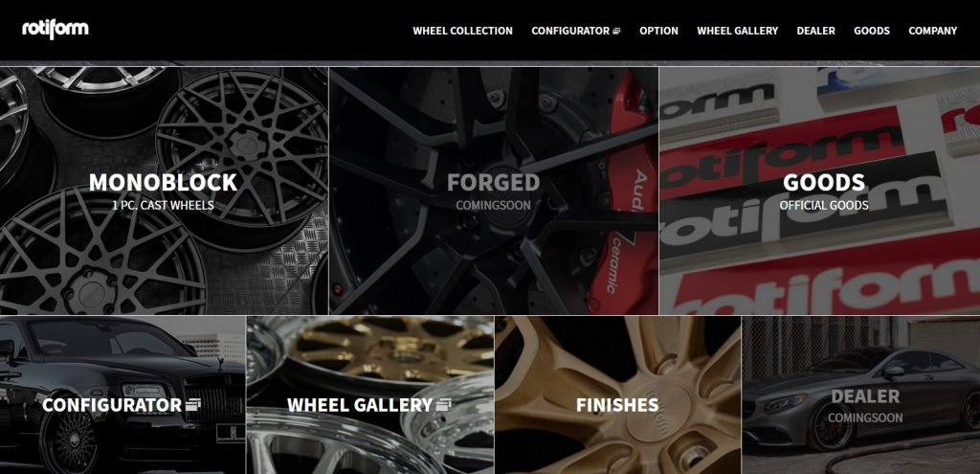
Task: Open the CONFIGURATOR tile with black car
Action: coord(122,395)
